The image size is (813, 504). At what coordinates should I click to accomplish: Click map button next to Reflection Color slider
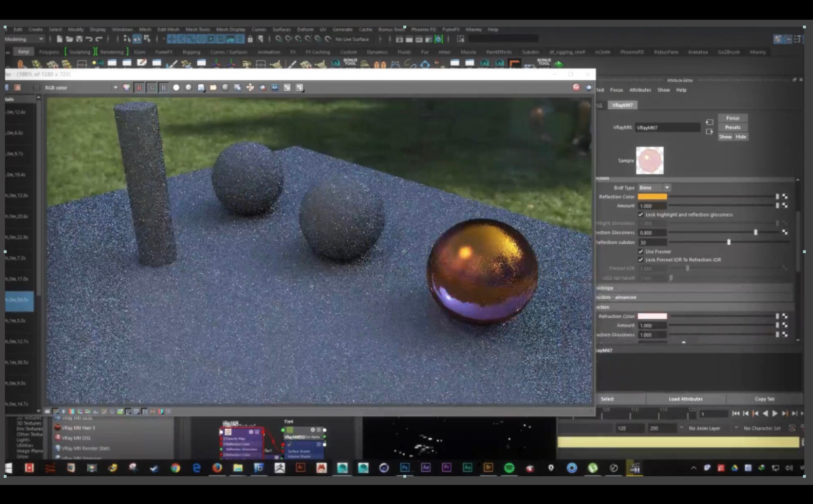(x=785, y=197)
